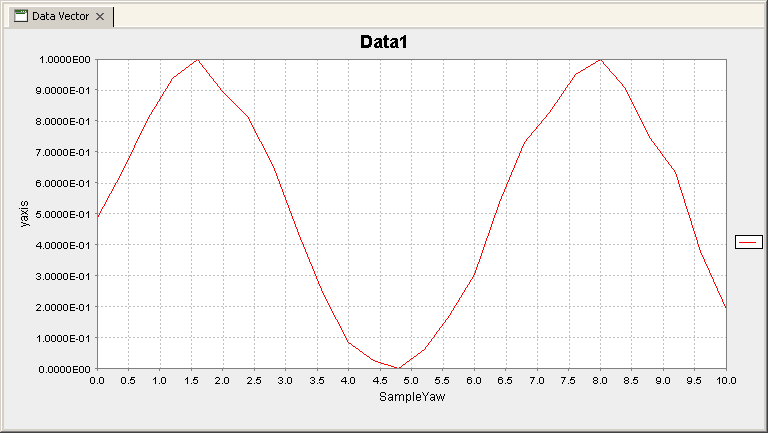
Task: Click the first curve peak near x=1.6
Action: click(198, 60)
